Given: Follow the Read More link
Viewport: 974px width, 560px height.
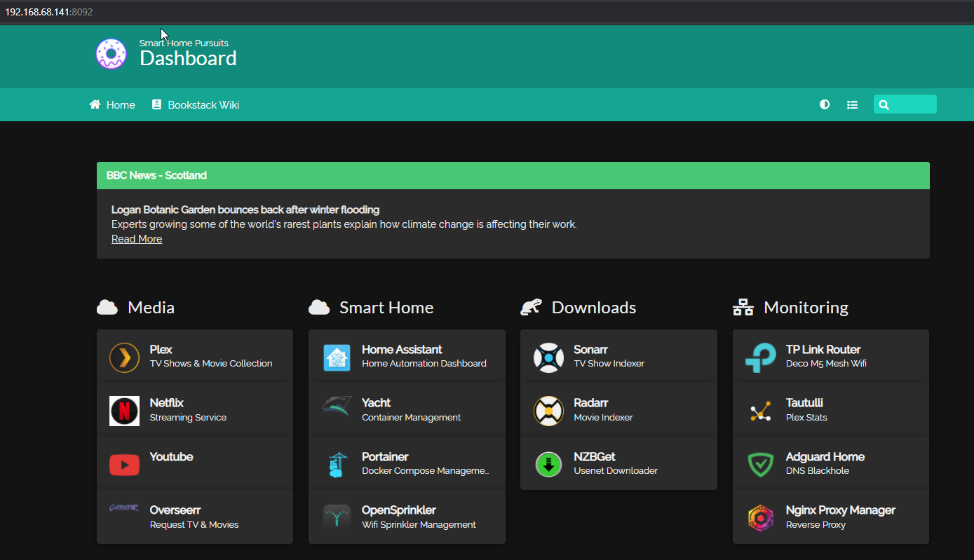Looking at the screenshot, I should click(x=137, y=239).
